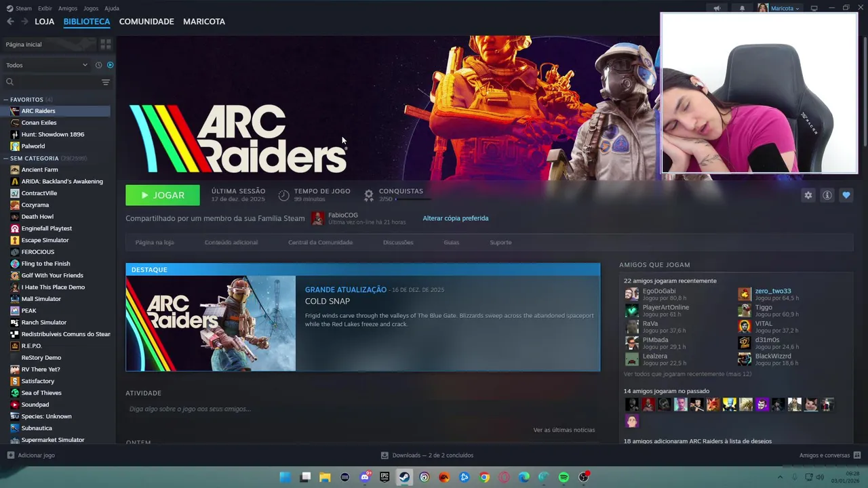This screenshot has width=868, height=488.
Task: Show hidden system tray icons chevron
Action: [x=780, y=477]
